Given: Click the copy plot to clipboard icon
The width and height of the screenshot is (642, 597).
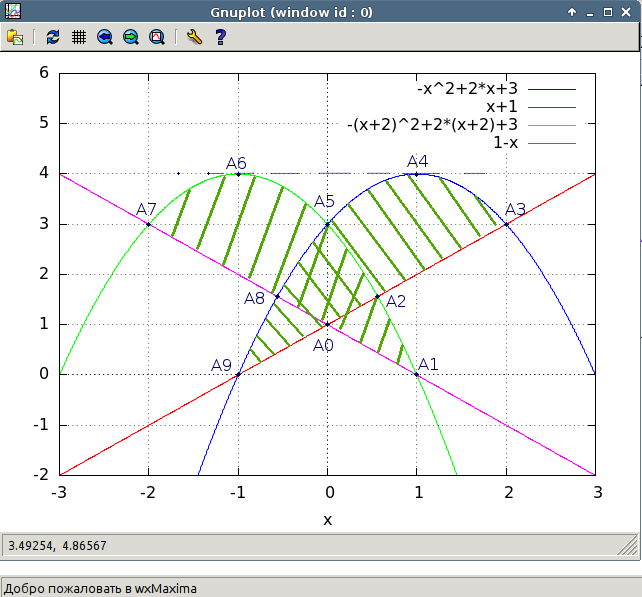Looking at the screenshot, I should click(15, 37).
